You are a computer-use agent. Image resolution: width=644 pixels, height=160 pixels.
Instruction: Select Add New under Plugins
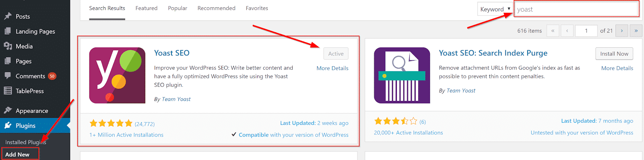17,154
